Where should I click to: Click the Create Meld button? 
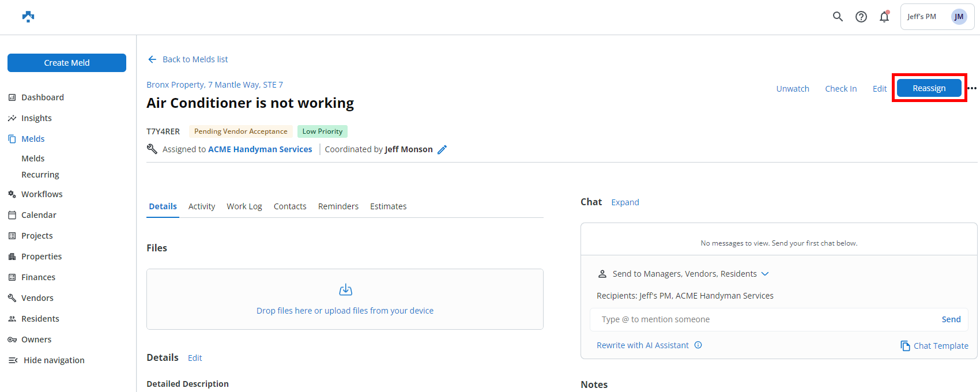(67, 63)
